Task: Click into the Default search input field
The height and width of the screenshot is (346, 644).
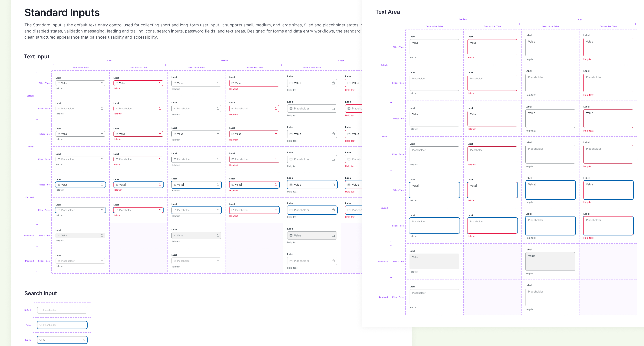Action: click(62, 310)
